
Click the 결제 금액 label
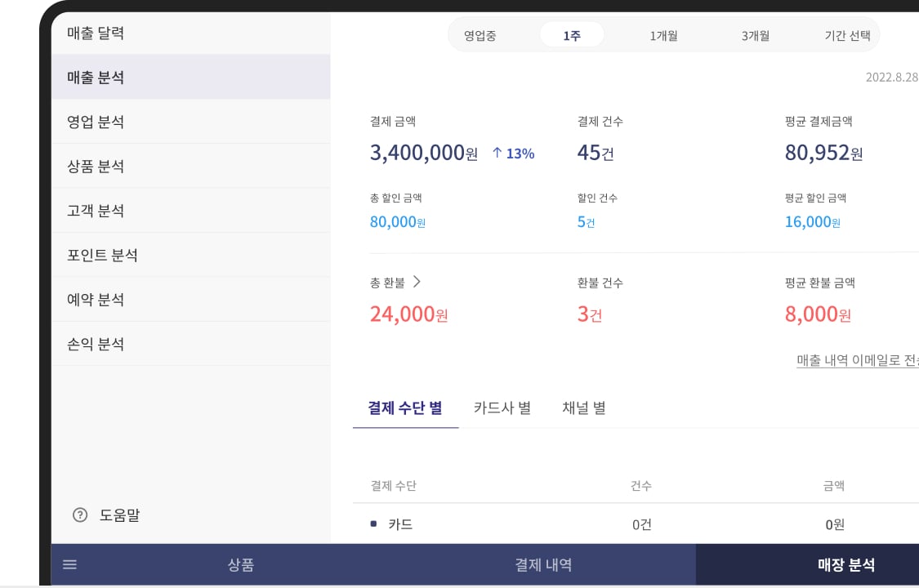393,121
